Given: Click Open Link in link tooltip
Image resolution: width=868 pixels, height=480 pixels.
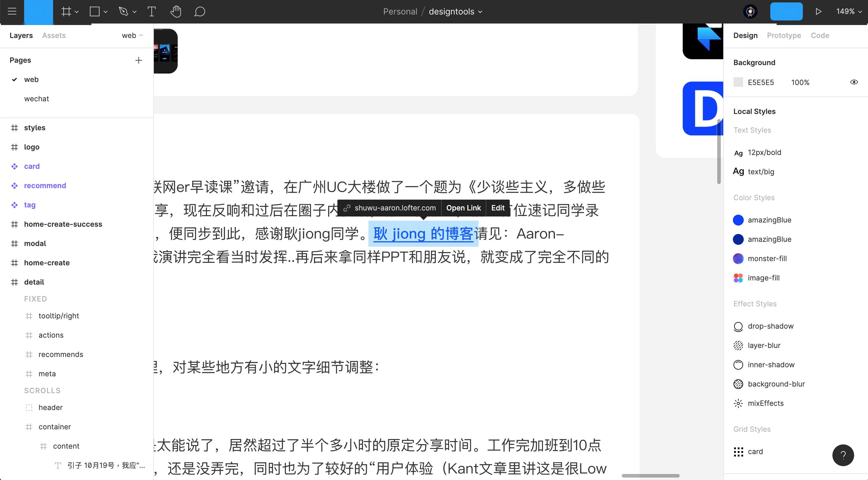Looking at the screenshot, I should click(463, 208).
